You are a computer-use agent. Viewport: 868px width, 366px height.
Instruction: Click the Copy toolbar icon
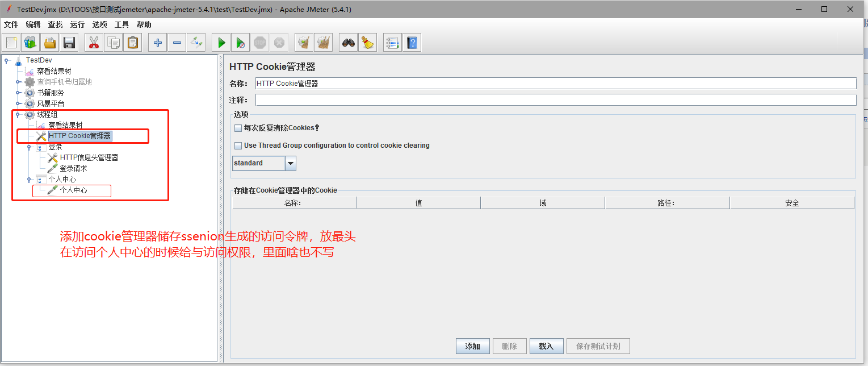point(114,42)
